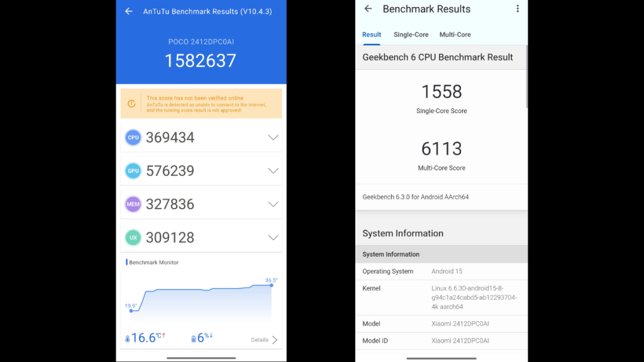Tap the warning icon on verification notice

pos(131,103)
